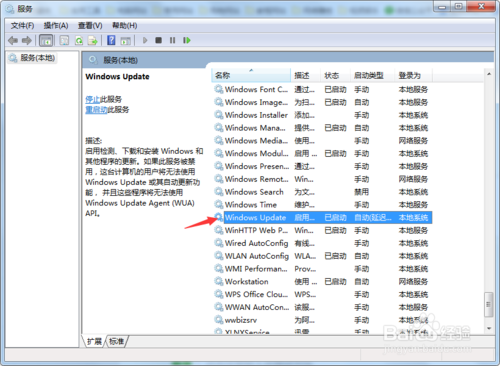This screenshot has height=366, width=500.
Task: Open the 文件(F) menu
Action: tap(22, 25)
